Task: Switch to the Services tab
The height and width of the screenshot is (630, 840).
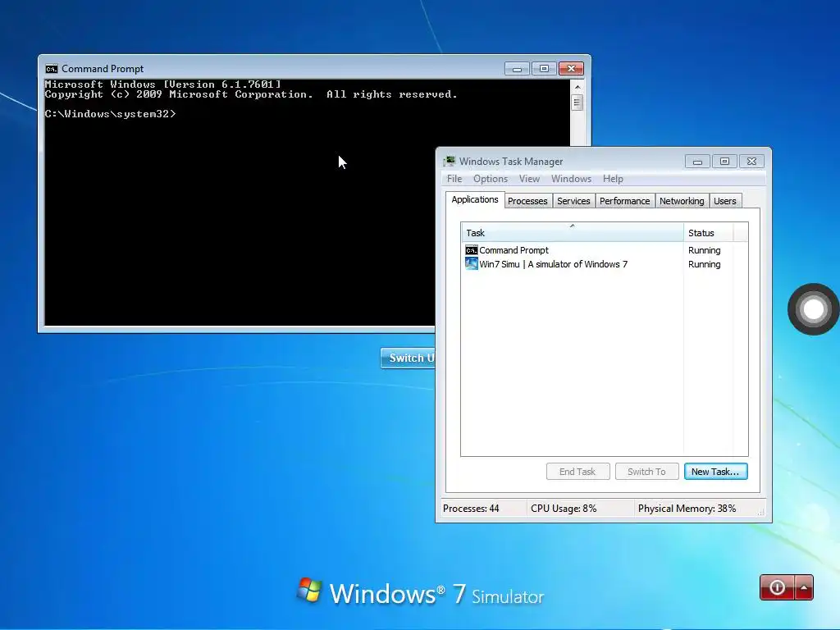Action: tap(573, 201)
